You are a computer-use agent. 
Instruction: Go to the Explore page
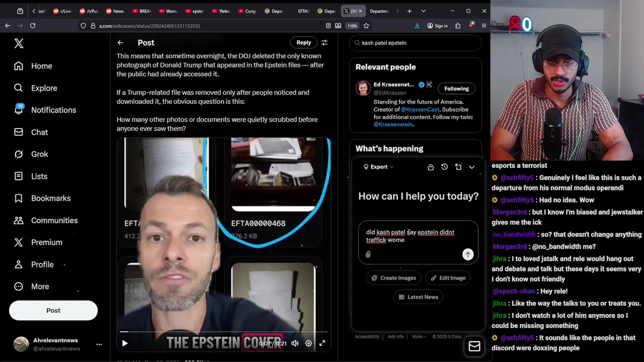click(x=35, y=88)
